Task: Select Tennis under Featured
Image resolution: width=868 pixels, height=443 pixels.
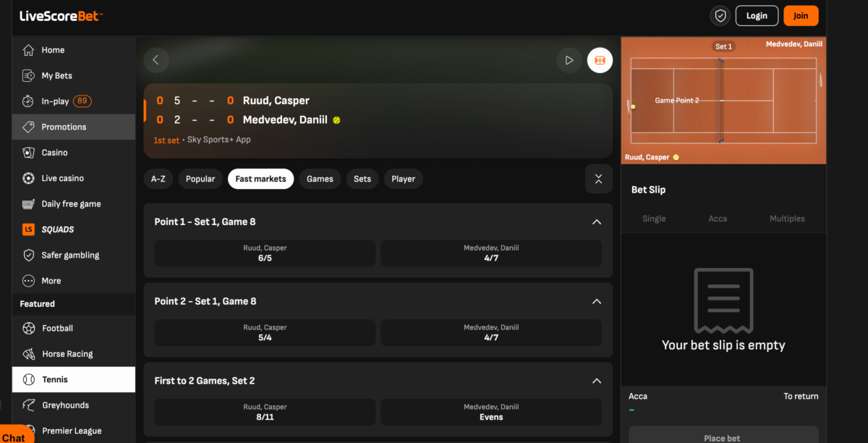Action: point(74,379)
